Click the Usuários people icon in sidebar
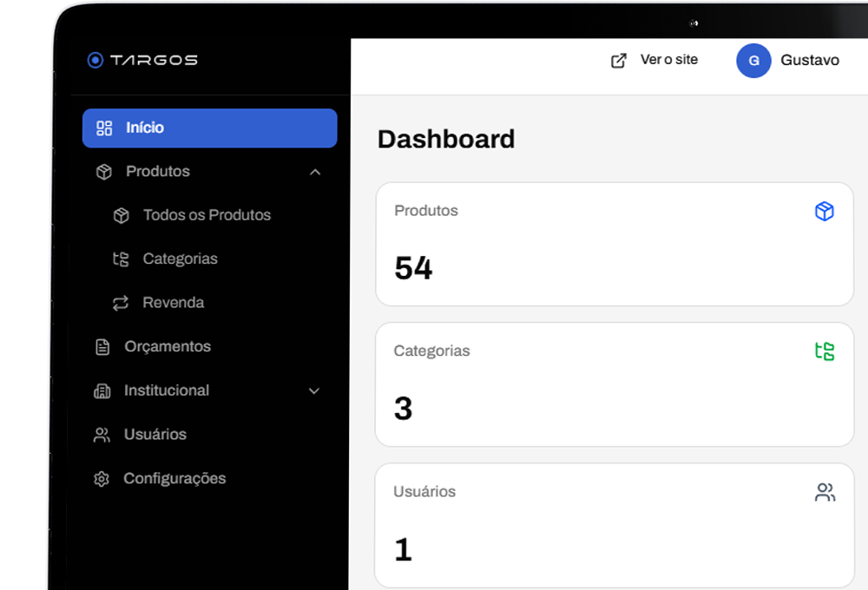 (102, 435)
